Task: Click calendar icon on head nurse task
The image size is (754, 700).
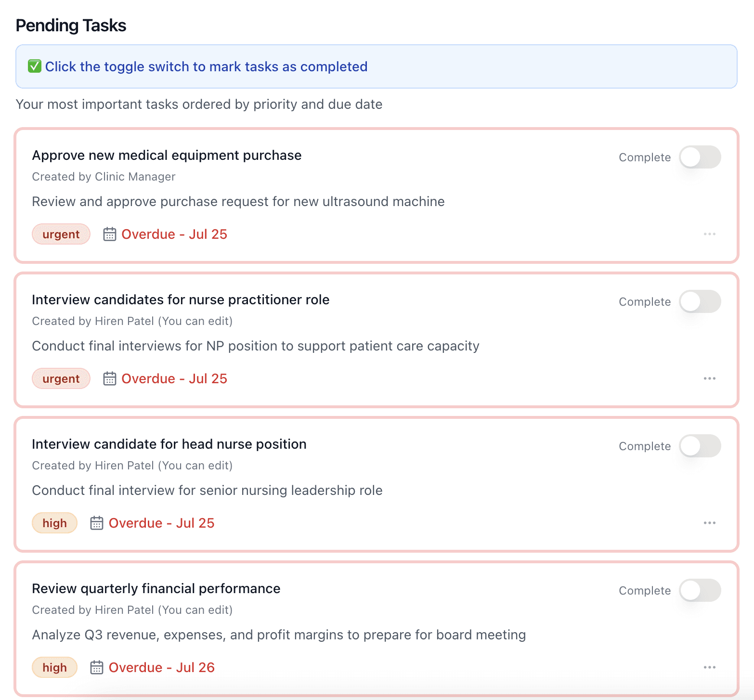Action: point(97,523)
